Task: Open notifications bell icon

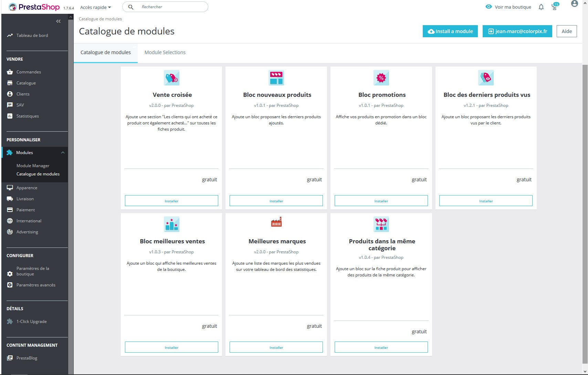Action: (541, 7)
